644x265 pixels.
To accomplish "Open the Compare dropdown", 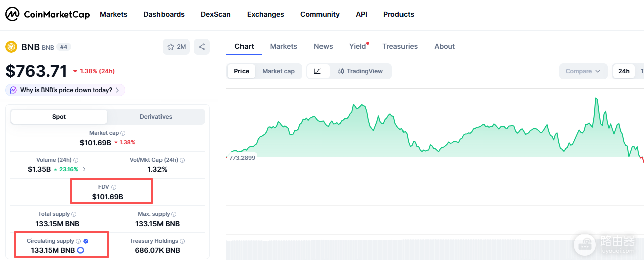I will pos(583,71).
